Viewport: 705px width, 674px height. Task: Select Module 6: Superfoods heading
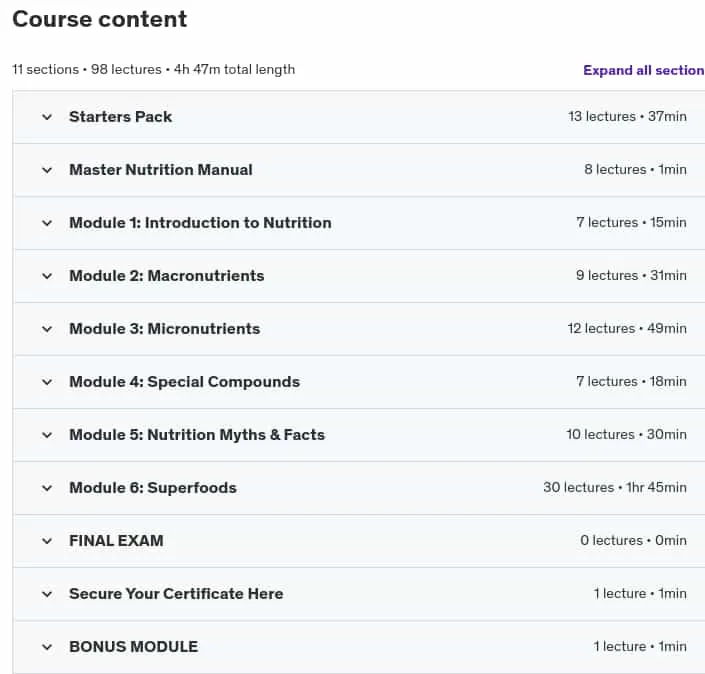tap(153, 488)
